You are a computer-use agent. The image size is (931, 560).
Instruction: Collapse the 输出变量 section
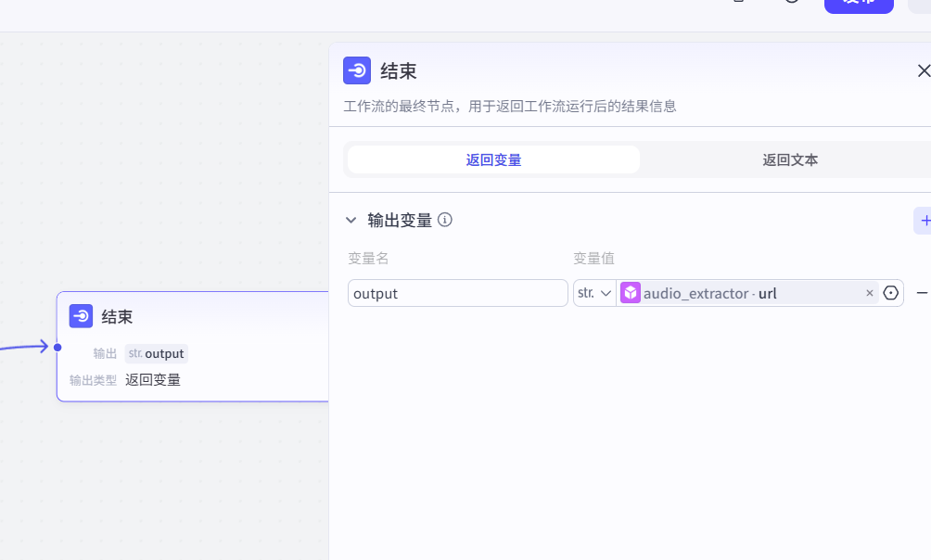click(351, 221)
